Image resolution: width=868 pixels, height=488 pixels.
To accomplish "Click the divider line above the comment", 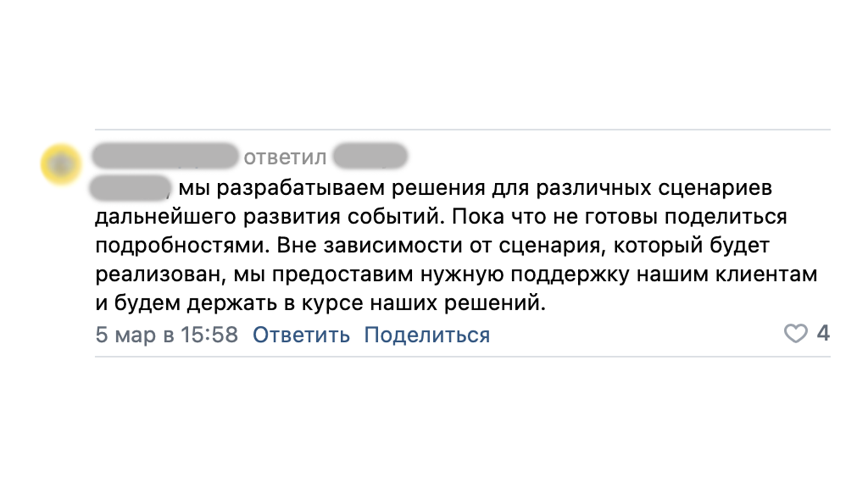I will point(462,130).
